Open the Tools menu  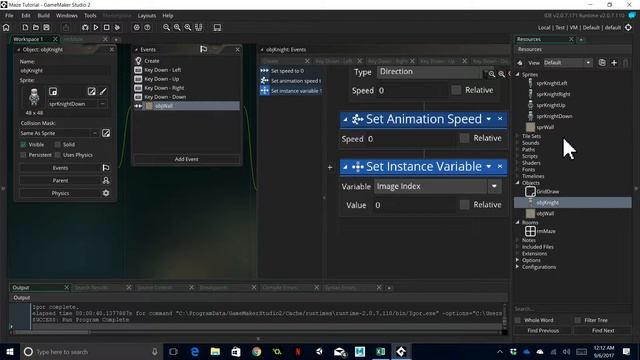pyautogui.click(x=90, y=16)
